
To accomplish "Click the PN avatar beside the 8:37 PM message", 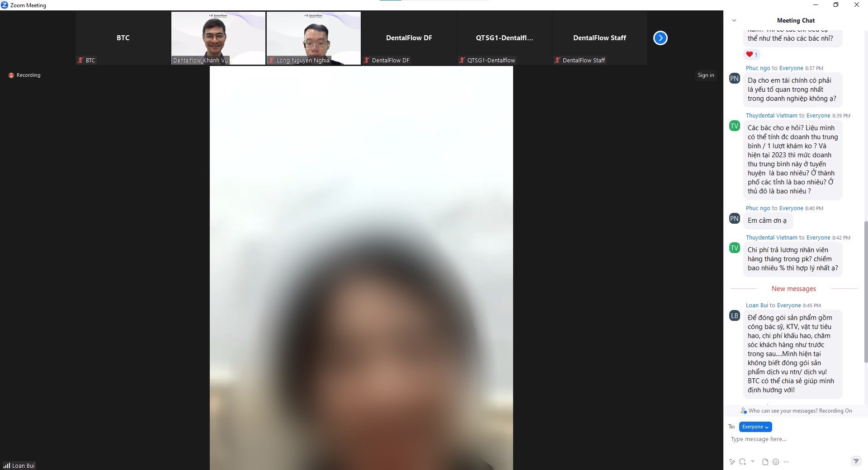I will click(735, 78).
